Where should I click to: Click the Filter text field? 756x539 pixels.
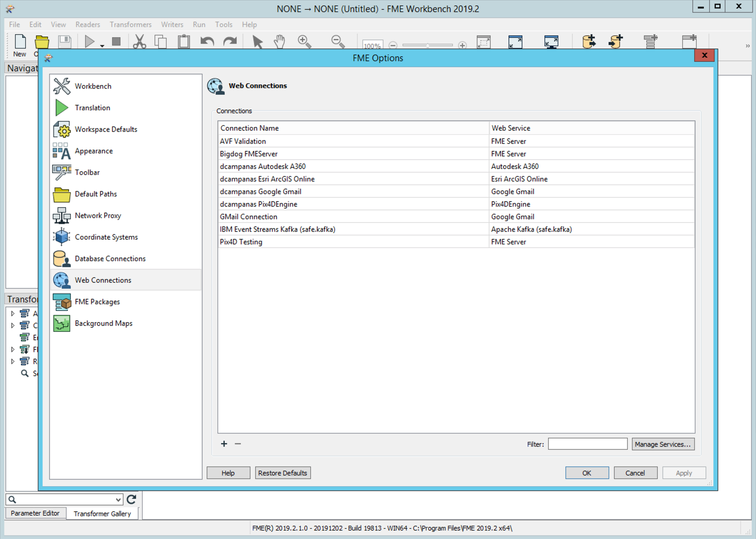pos(588,444)
